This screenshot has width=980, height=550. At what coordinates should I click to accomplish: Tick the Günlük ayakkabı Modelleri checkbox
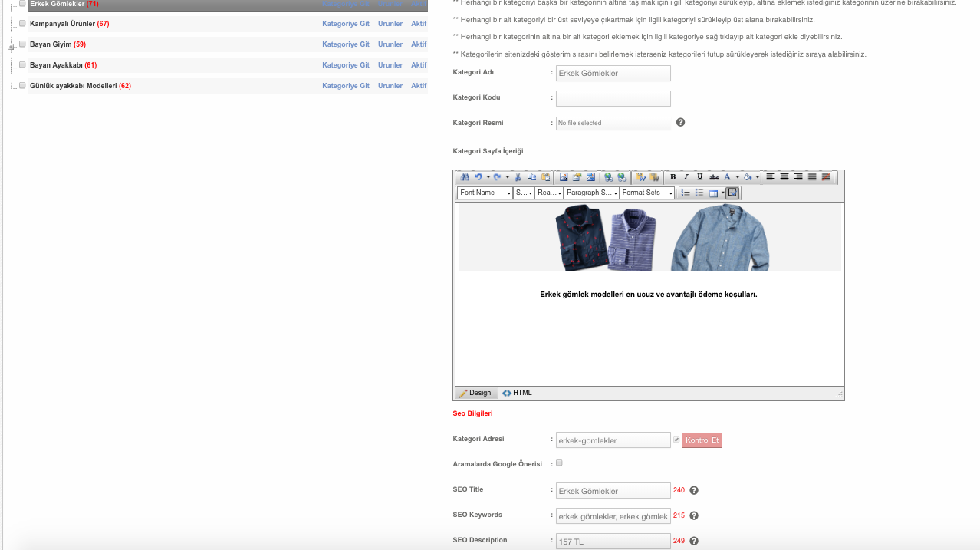click(x=22, y=85)
